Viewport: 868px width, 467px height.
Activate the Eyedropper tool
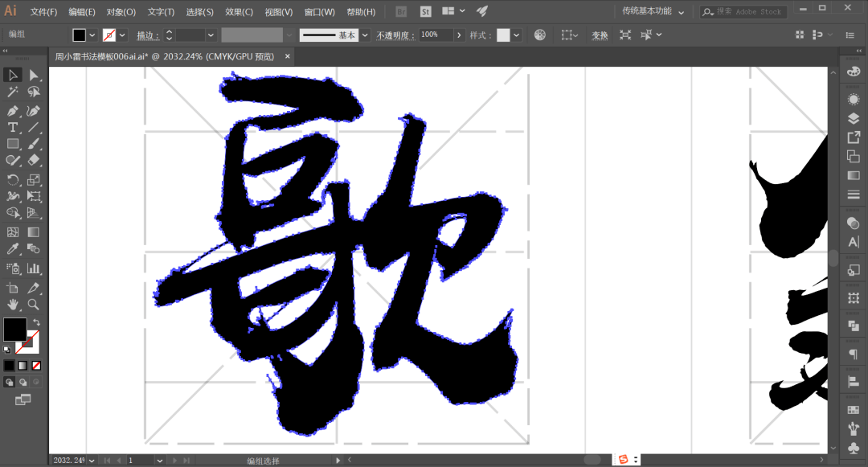pyautogui.click(x=13, y=250)
